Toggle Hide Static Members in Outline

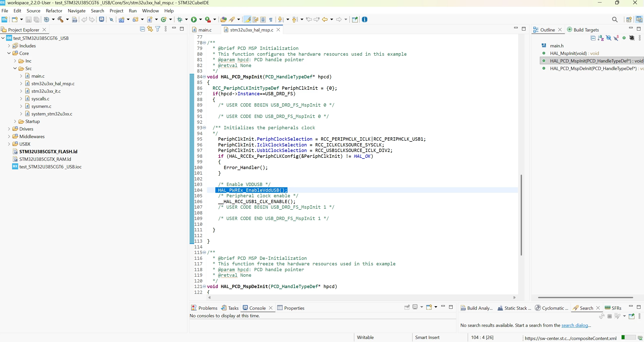(616, 38)
